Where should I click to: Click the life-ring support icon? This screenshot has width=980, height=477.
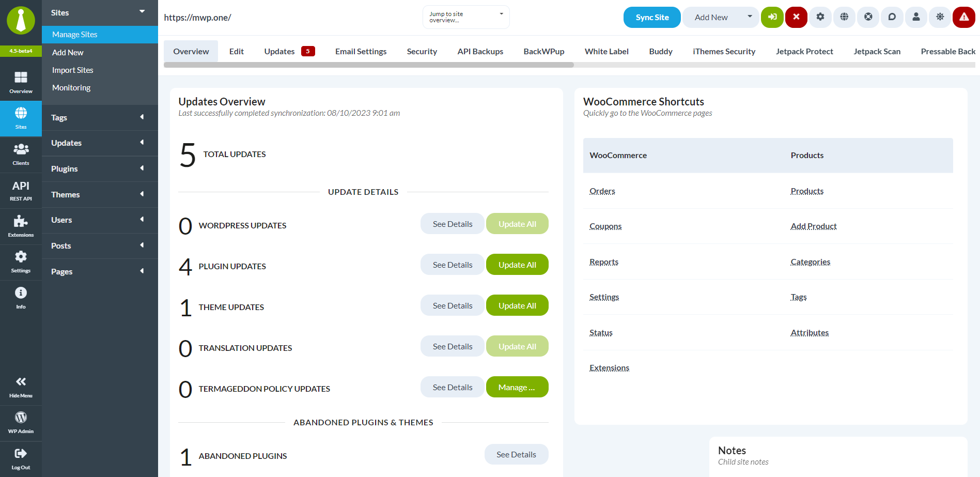click(x=868, y=17)
